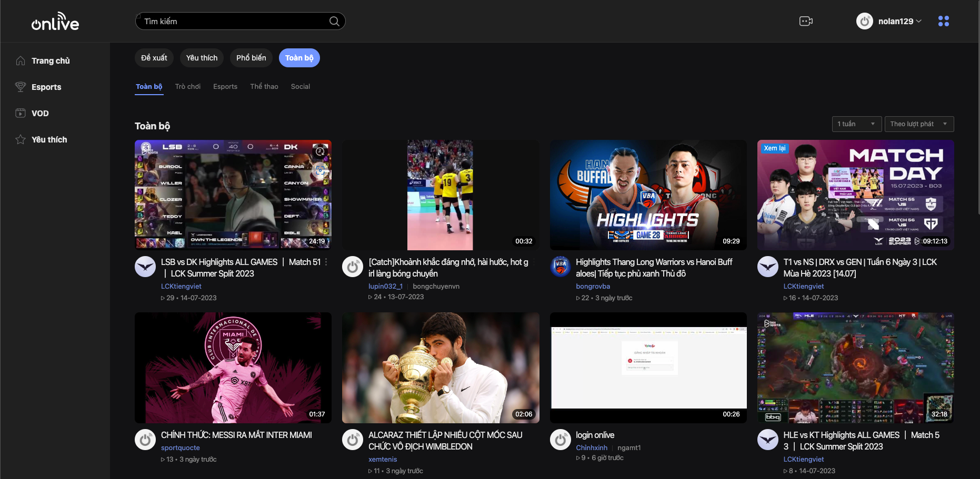Play the T1 vs NS Match Day thumbnail
This screenshot has height=479, width=980.
(855, 195)
